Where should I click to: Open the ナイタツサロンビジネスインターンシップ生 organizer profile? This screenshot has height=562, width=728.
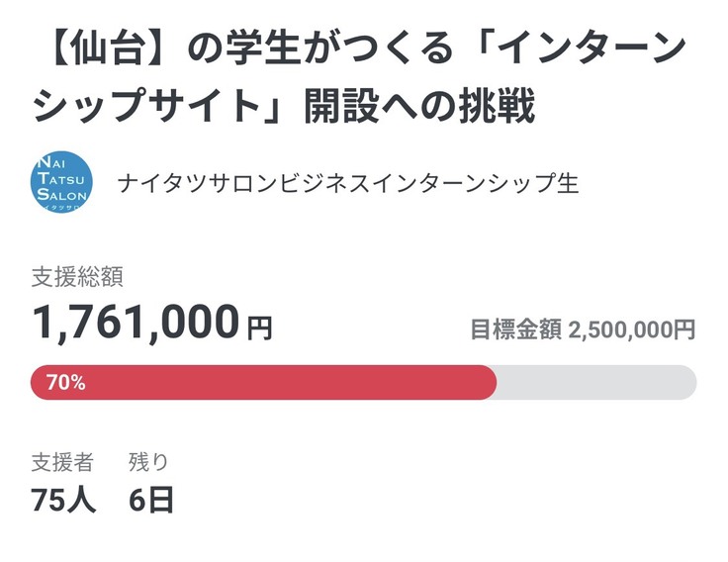[x=347, y=183]
